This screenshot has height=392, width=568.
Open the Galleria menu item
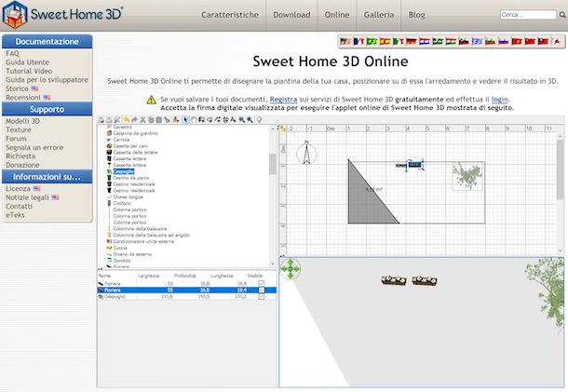point(379,15)
